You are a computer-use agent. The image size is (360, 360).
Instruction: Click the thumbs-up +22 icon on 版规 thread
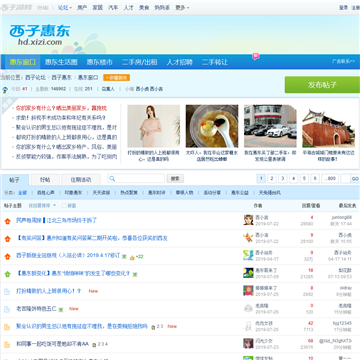[132, 257]
